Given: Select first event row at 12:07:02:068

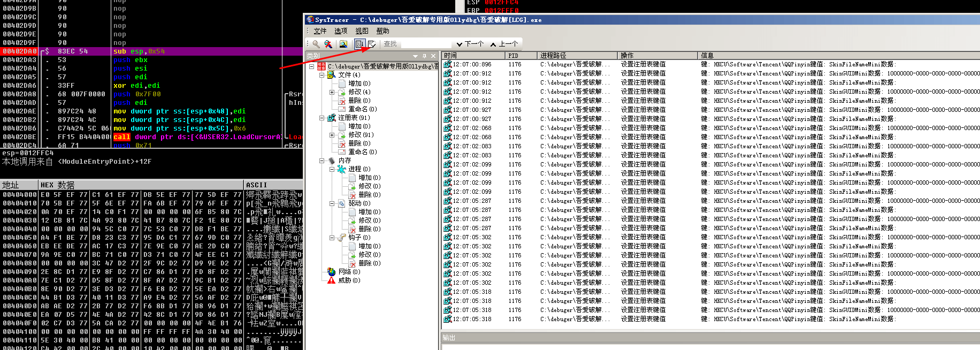Looking at the screenshot, I should tap(711, 128).
